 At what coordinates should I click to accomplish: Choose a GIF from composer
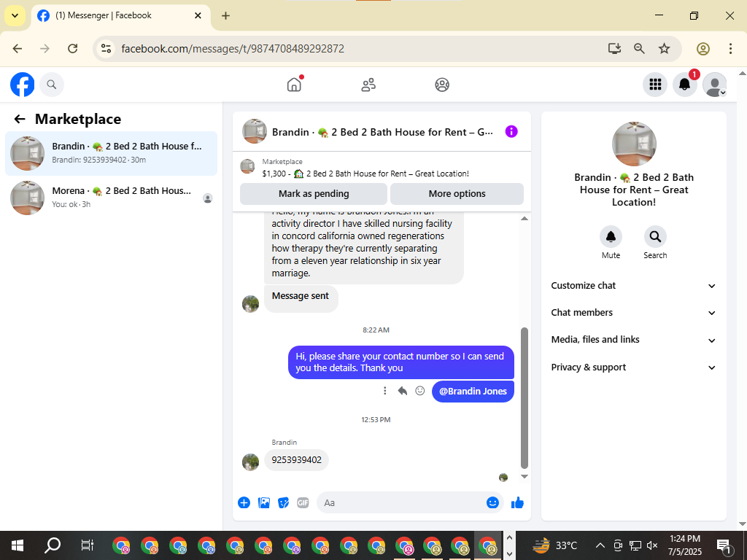point(303,503)
